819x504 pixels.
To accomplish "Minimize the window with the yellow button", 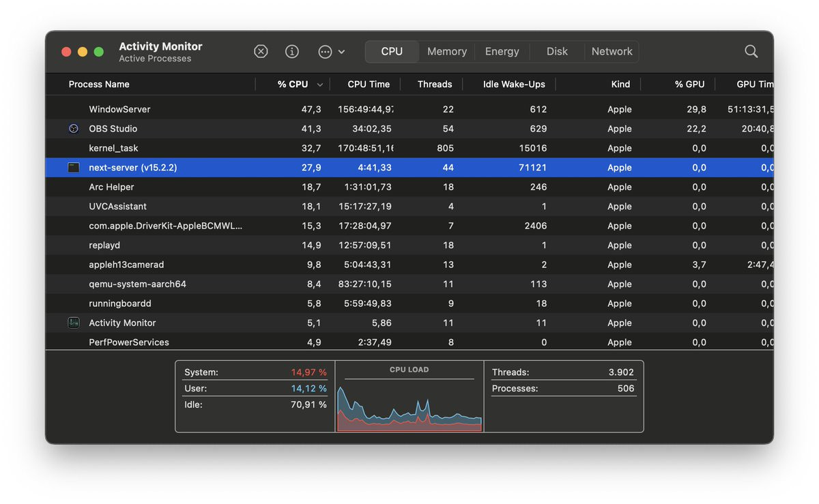I will tap(83, 52).
